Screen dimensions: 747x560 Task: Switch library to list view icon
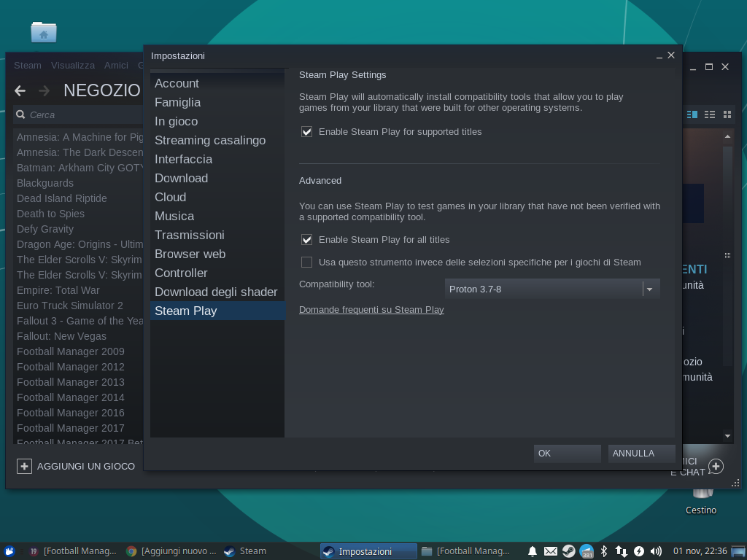(709, 114)
